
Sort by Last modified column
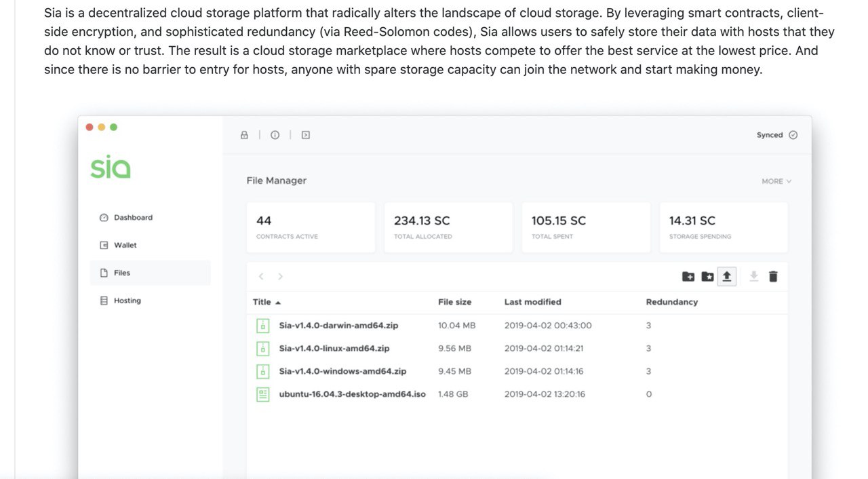pos(533,302)
